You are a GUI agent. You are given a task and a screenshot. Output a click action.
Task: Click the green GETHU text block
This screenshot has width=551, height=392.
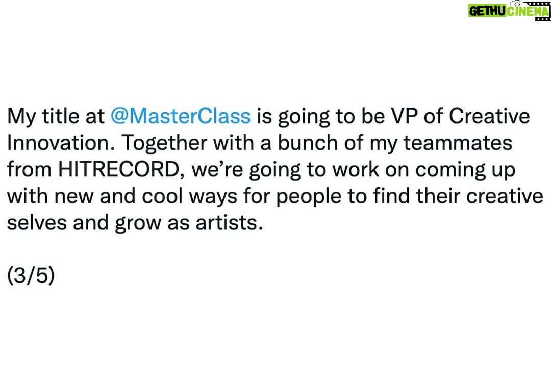(x=487, y=12)
